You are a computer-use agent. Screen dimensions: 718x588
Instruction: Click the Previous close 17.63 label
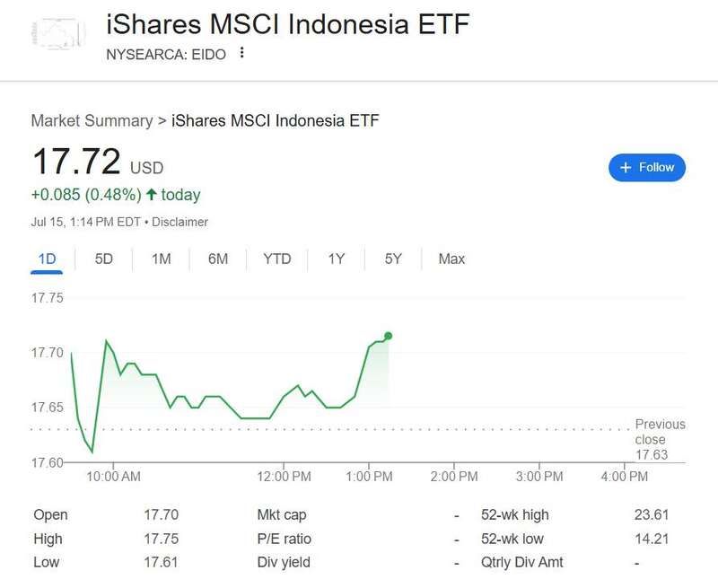pyautogui.click(x=660, y=439)
